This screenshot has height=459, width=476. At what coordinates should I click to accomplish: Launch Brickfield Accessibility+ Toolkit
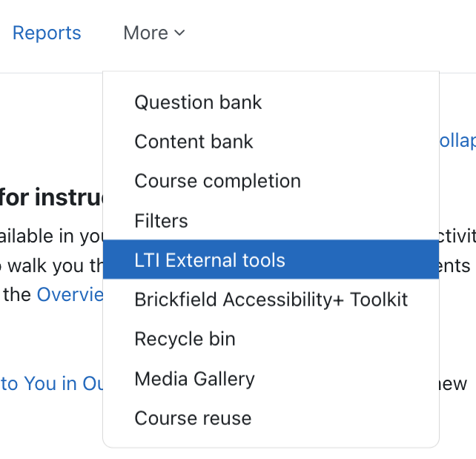coord(271,300)
